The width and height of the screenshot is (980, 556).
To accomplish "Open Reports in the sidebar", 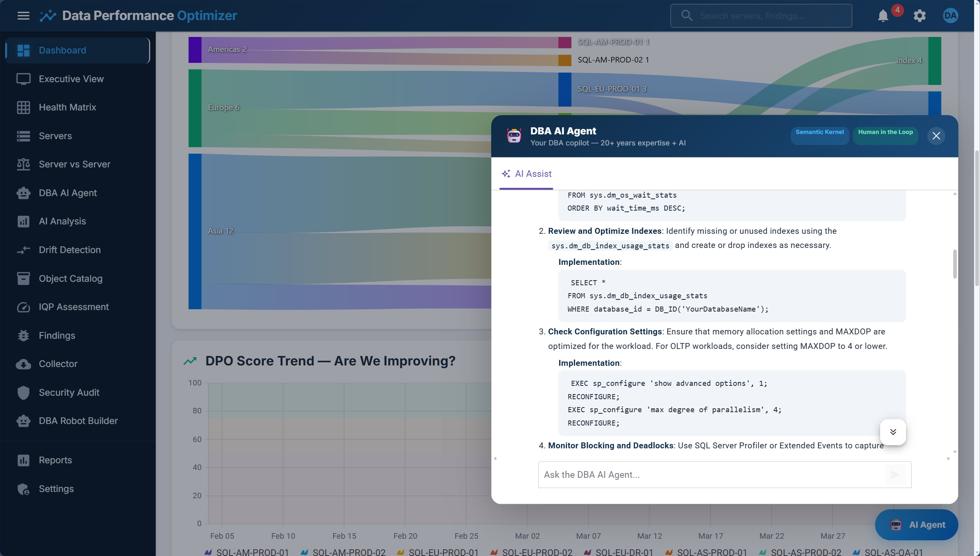I will point(55,460).
